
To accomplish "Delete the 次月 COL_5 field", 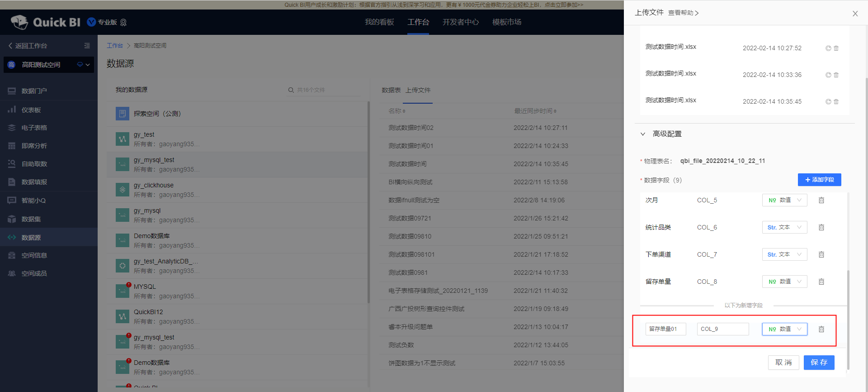I will [x=821, y=200].
